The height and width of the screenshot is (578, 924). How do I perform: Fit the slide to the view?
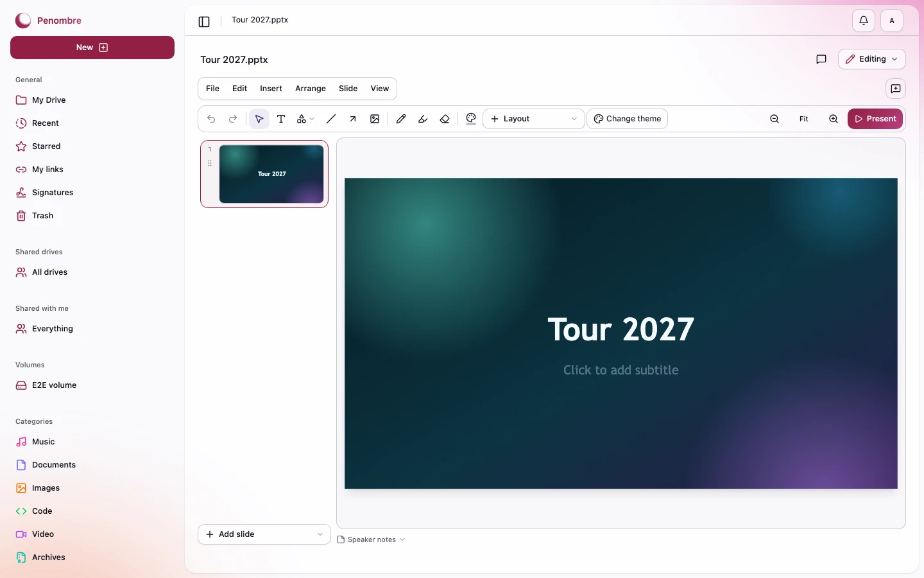click(x=804, y=119)
